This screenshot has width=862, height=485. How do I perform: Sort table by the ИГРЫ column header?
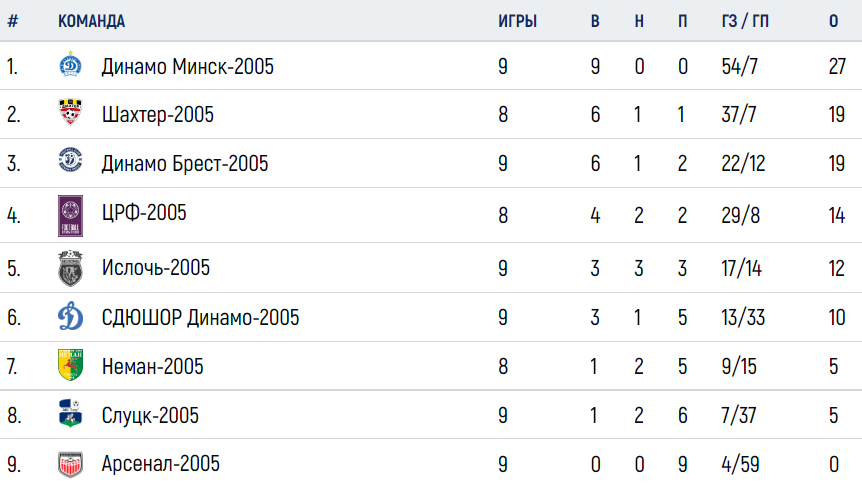[x=517, y=21]
